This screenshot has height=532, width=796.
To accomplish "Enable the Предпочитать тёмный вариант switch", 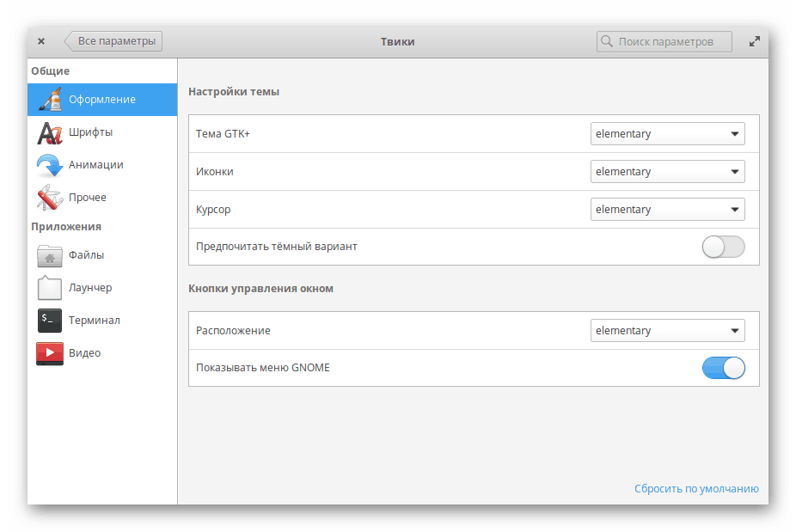I will 723,248.
